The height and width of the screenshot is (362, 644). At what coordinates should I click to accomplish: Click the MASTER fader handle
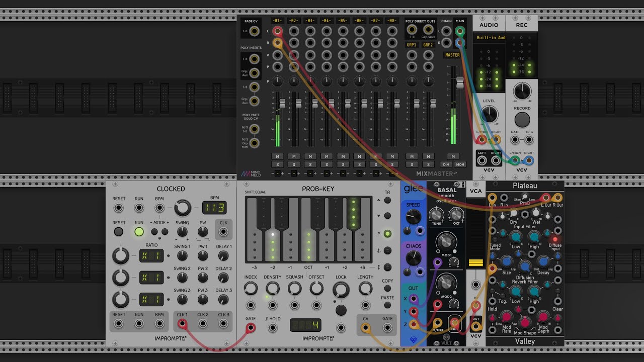(x=459, y=83)
